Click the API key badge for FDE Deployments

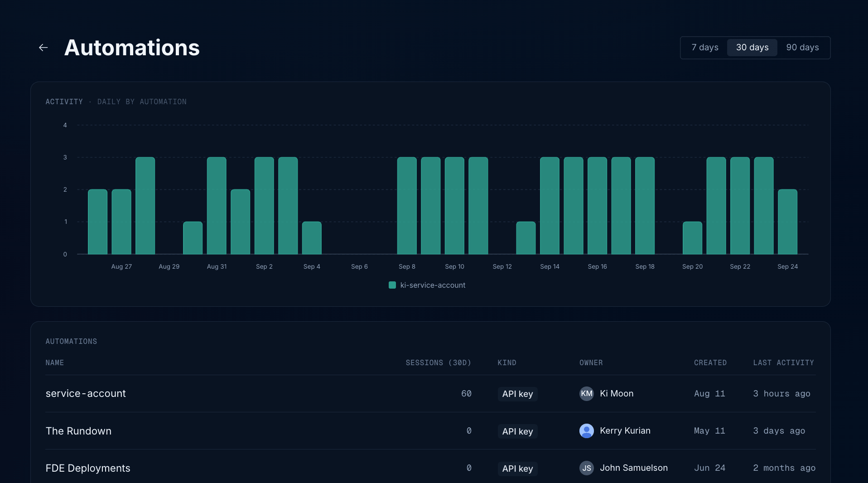(517, 469)
